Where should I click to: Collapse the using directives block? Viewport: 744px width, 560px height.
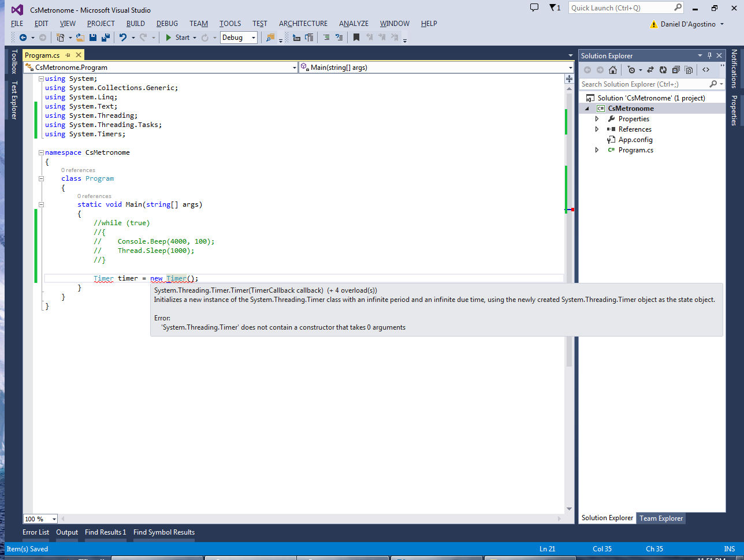click(41, 79)
